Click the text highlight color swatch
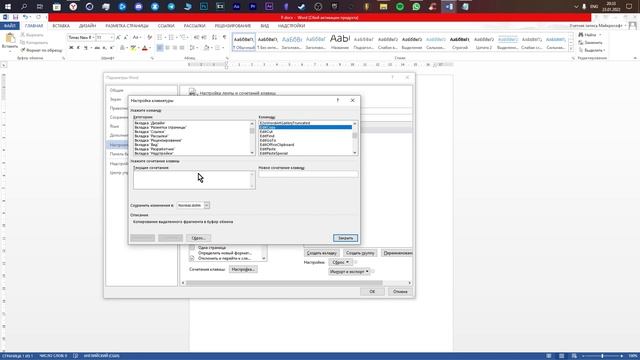This screenshot has height=360, width=640. click(x=133, y=48)
